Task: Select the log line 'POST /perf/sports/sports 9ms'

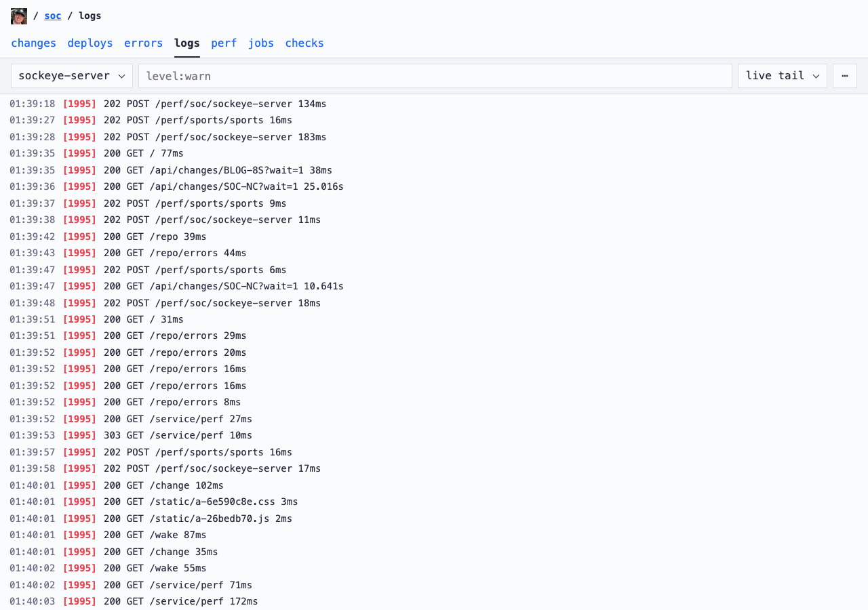Action: click(x=434, y=203)
